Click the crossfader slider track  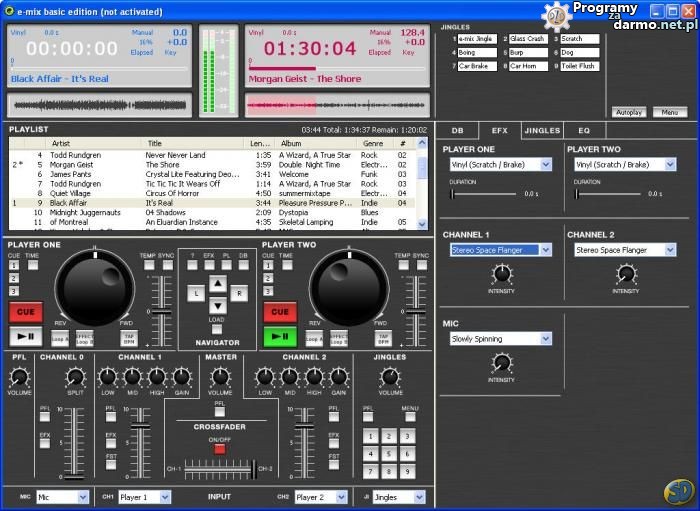(219, 468)
